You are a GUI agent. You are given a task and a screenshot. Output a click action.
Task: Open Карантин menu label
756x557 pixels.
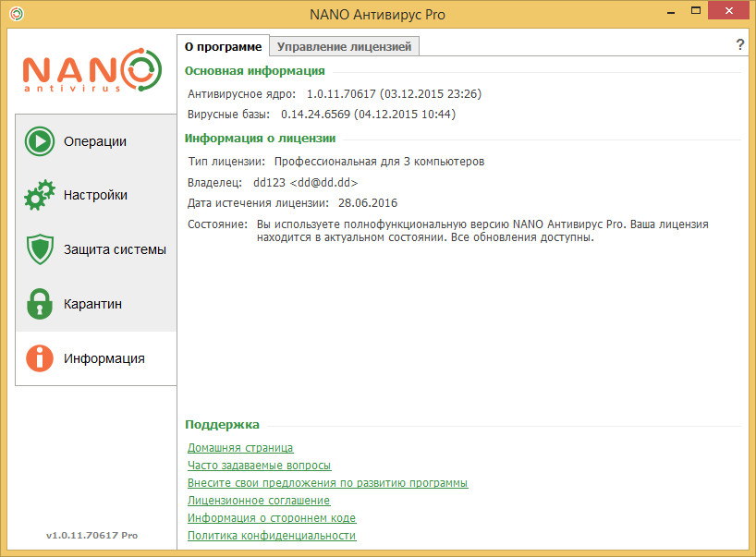(92, 304)
